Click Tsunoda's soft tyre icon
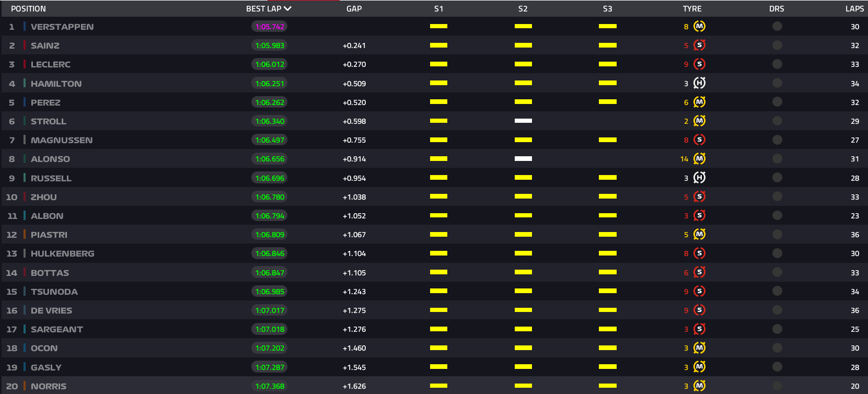The image size is (868, 394). [699, 291]
